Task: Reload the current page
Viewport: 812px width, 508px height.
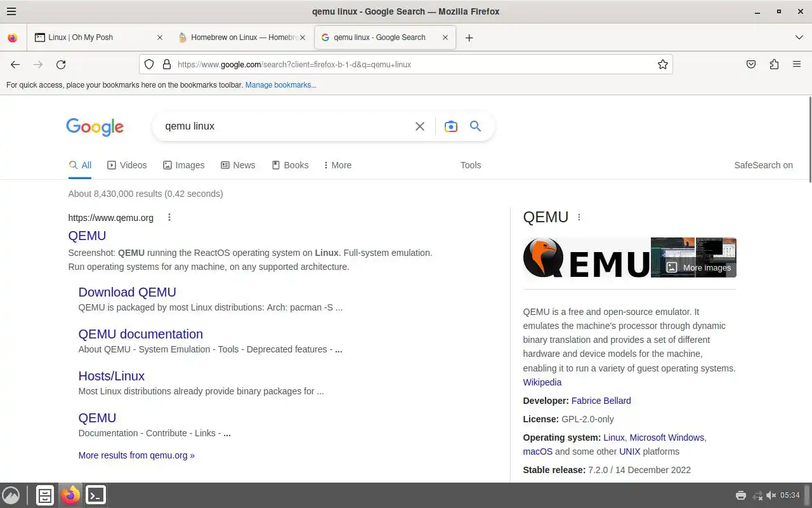Action: pyautogui.click(x=61, y=64)
